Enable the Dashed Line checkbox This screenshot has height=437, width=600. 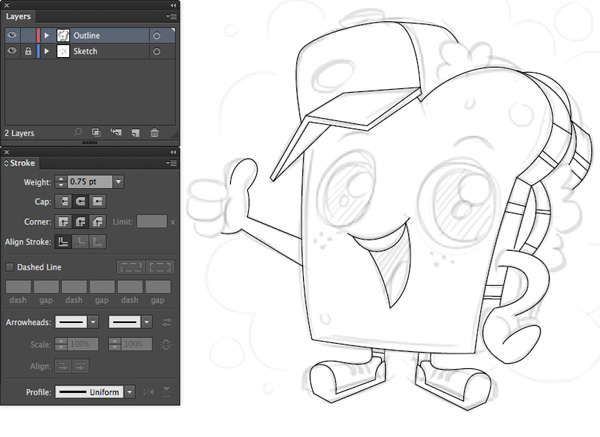click(10, 267)
